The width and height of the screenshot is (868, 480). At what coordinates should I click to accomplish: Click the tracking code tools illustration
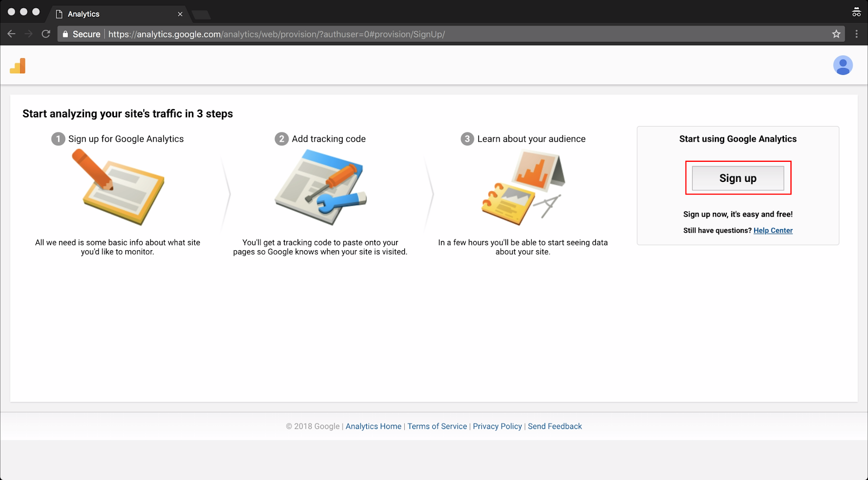[x=320, y=187]
